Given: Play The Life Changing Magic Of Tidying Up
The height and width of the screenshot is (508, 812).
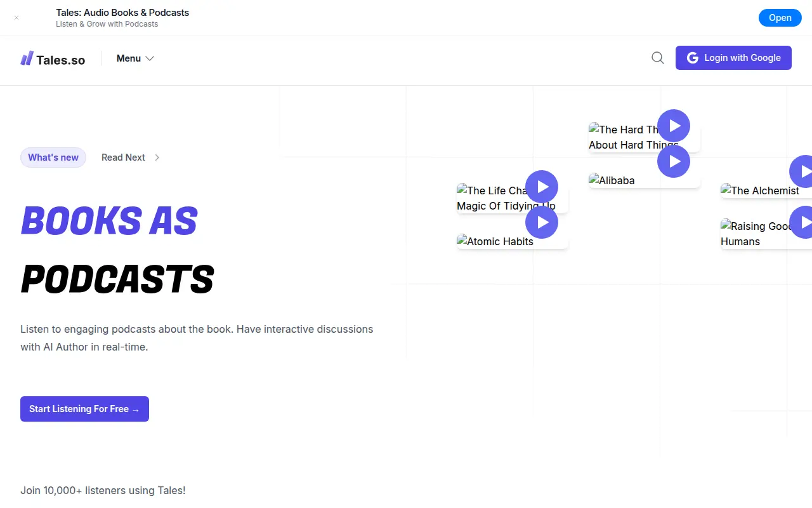Looking at the screenshot, I should (x=542, y=187).
